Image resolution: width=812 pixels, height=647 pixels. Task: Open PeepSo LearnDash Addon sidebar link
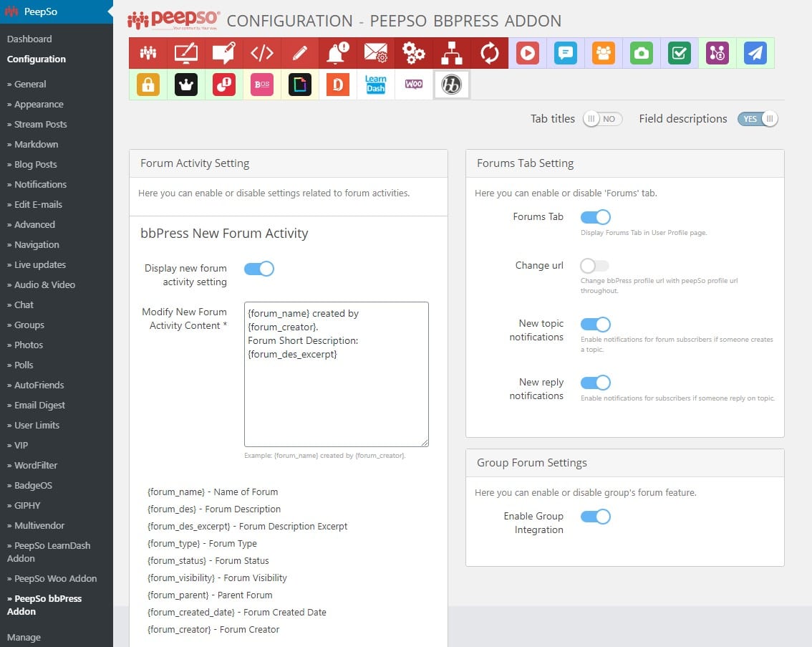[x=49, y=552]
